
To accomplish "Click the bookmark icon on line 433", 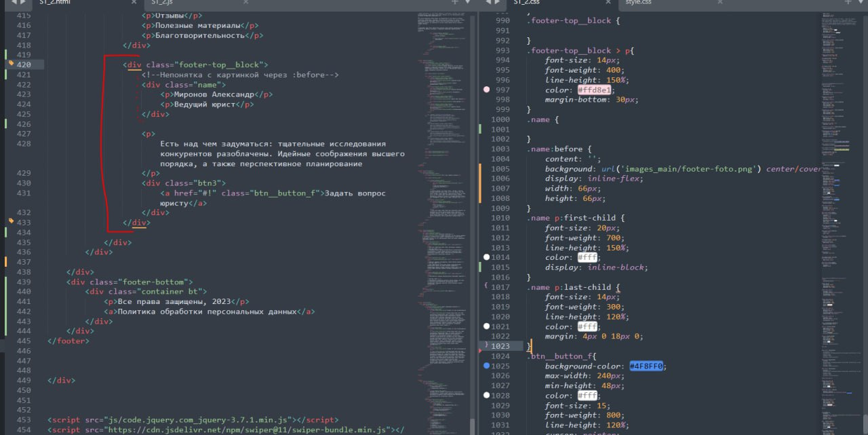I will pos(11,221).
